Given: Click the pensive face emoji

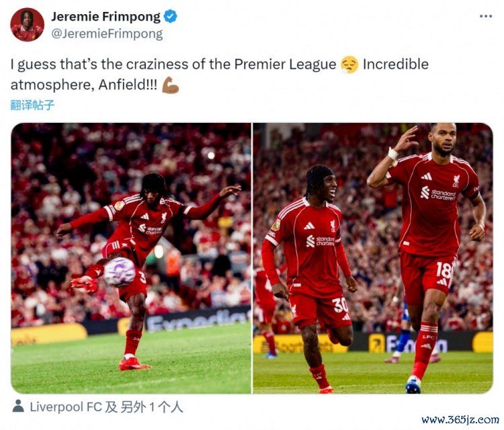Looking at the screenshot, I should (x=349, y=64).
